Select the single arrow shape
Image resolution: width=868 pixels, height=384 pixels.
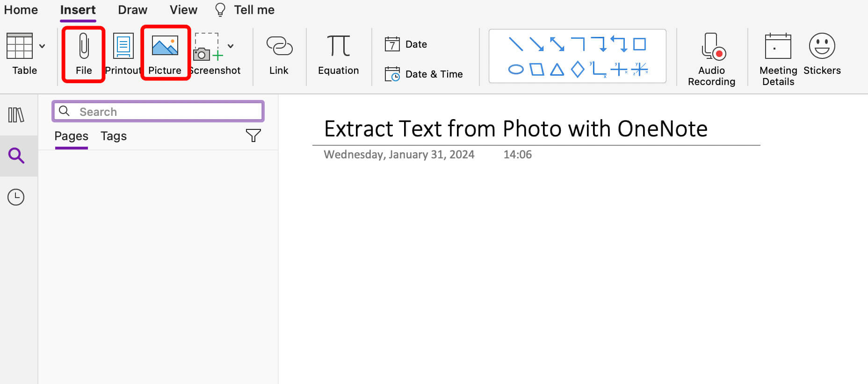(x=536, y=44)
